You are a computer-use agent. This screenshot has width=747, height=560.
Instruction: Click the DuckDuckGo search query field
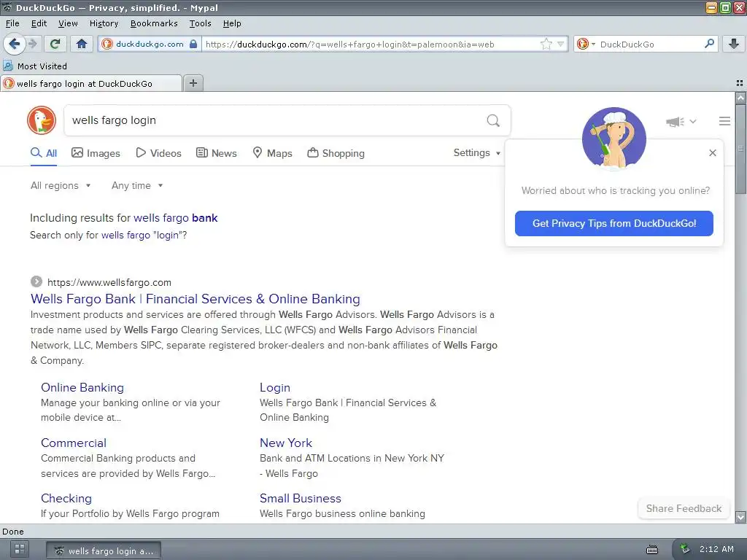274,120
